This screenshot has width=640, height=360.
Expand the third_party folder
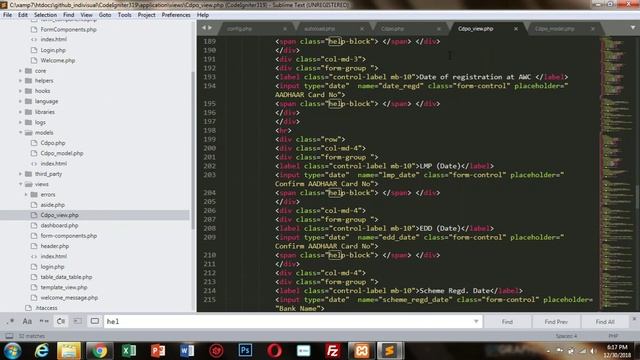click(x=20, y=174)
